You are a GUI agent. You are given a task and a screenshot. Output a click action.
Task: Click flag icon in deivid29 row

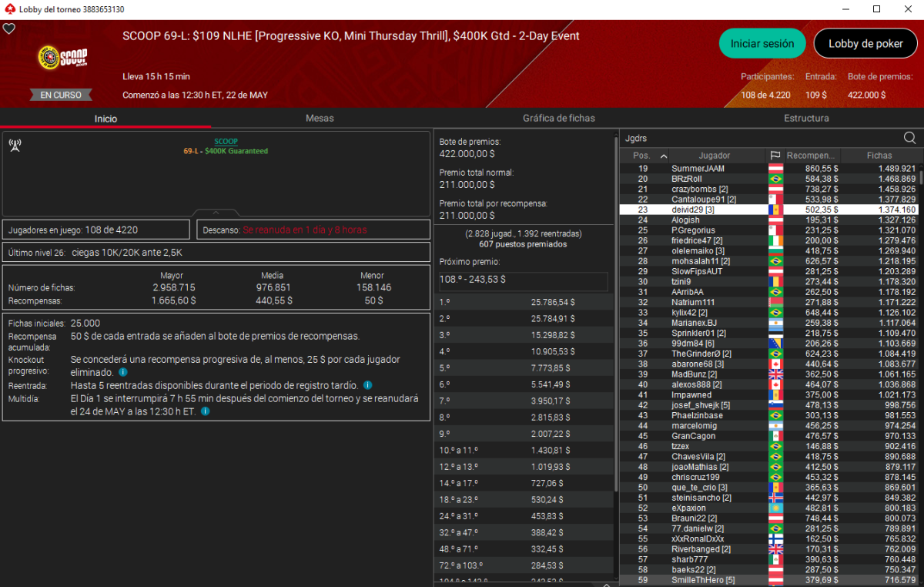[x=775, y=210]
